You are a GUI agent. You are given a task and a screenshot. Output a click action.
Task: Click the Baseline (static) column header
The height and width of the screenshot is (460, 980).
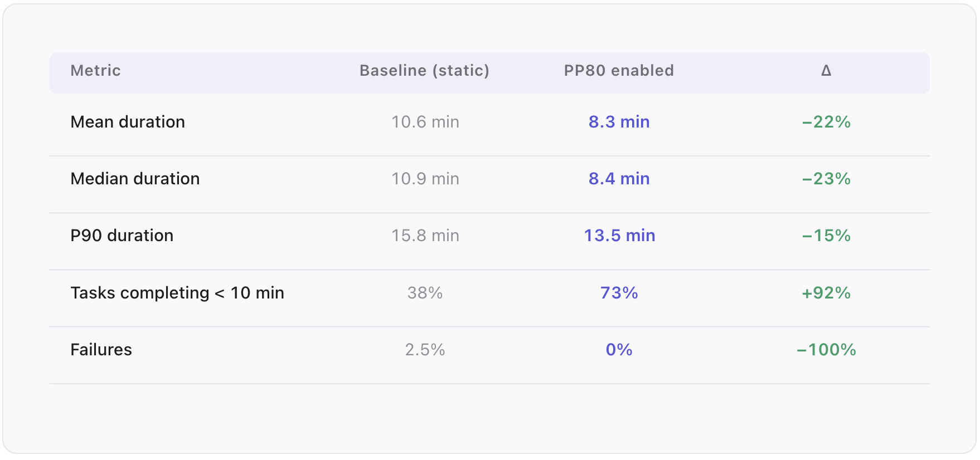point(424,71)
